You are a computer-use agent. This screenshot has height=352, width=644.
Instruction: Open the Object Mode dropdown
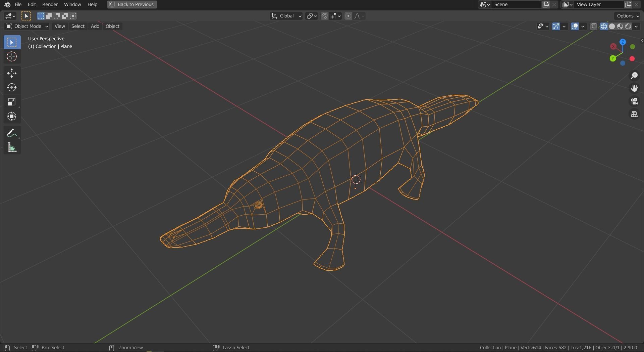coord(27,26)
